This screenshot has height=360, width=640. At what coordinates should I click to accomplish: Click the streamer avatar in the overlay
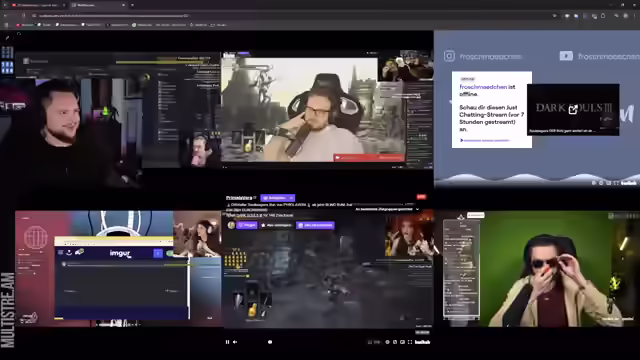(x=231, y=225)
